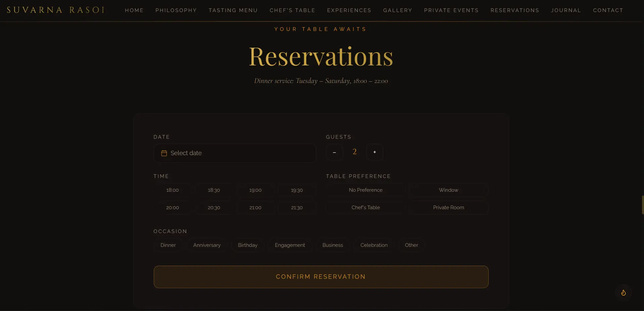Image resolution: width=644 pixels, height=311 pixels.
Task: Click the Suvarna Rasoi logo
Action: [55, 10]
